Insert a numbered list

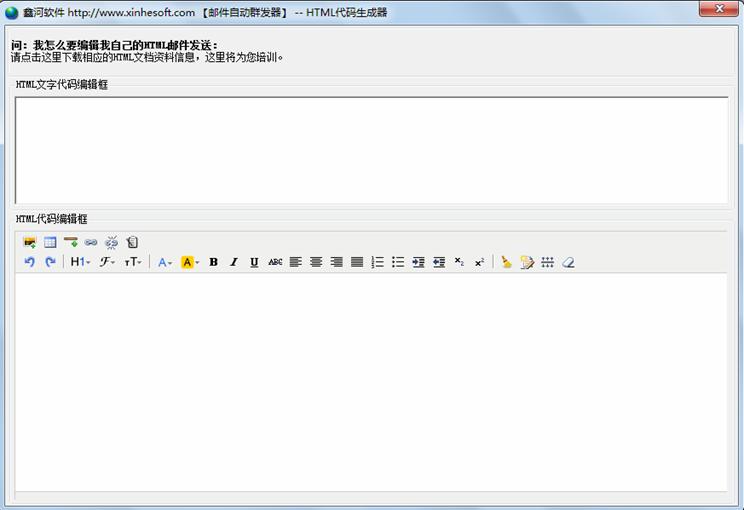(x=378, y=262)
